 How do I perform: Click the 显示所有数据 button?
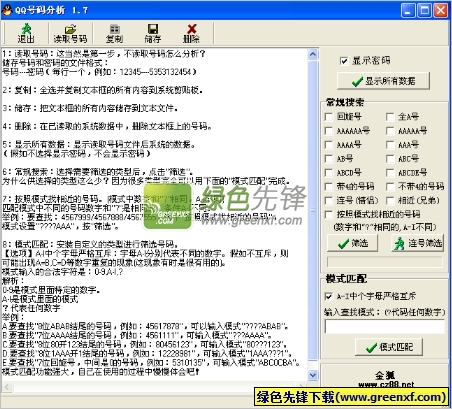click(x=383, y=81)
